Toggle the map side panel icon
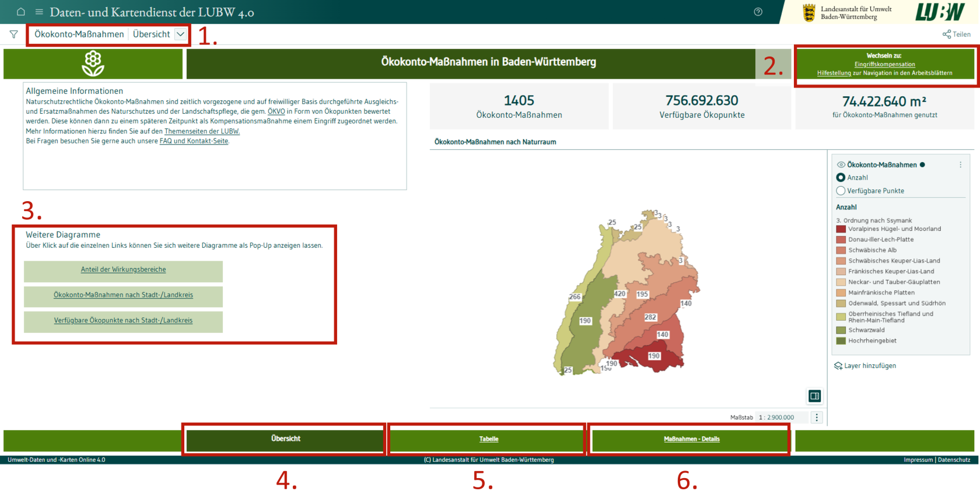The height and width of the screenshot is (495, 980). (814, 396)
